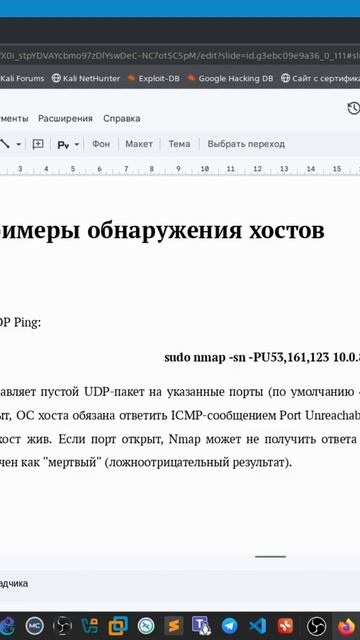Open the Макет layout button
The width and height of the screenshot is (360, 640).
click(139, 144)
